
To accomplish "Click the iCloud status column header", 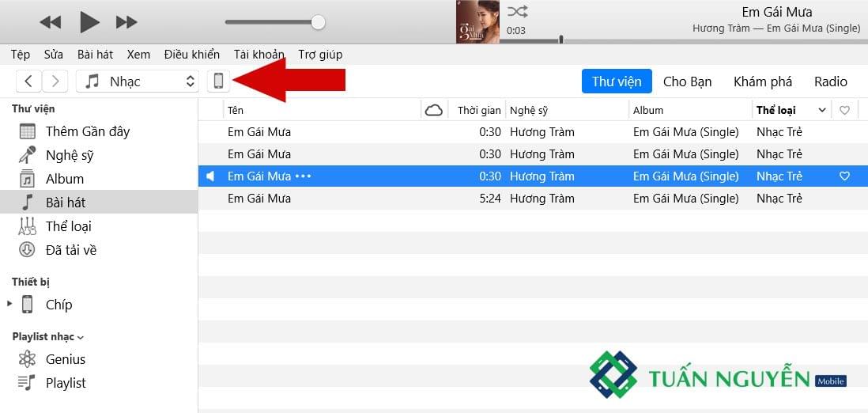I will pyautogui.click(x=433, y=110).
